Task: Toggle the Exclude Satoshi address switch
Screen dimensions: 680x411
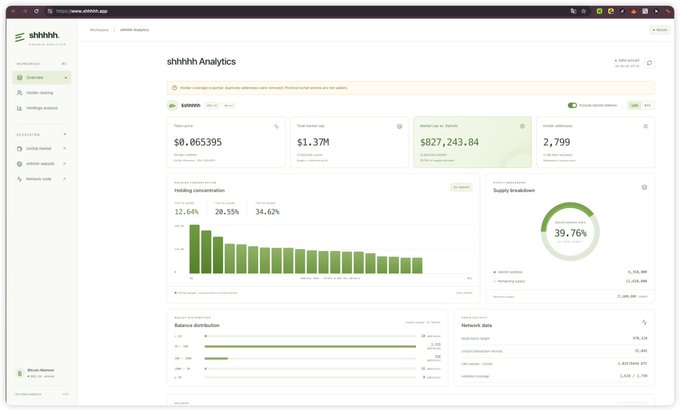Action: click(572, 105)
